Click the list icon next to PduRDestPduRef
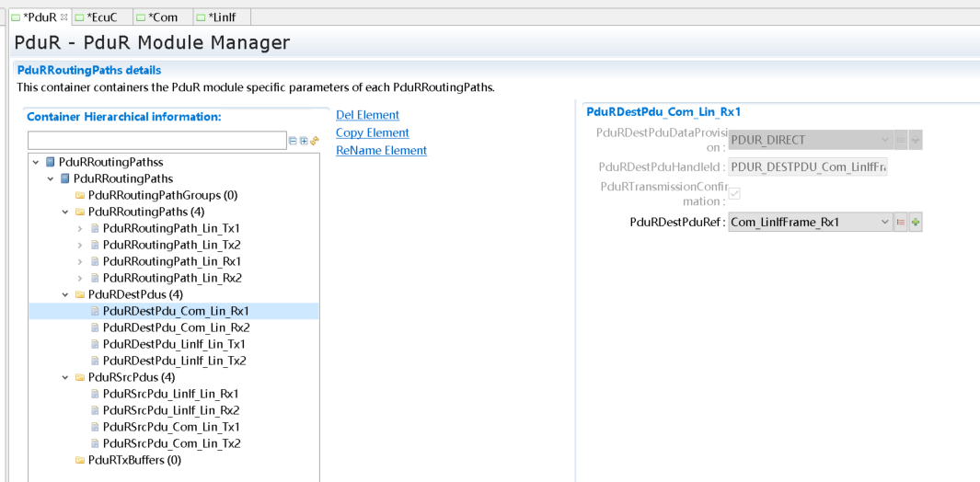This screenshot has height=482, width=980. coord(901,222)
